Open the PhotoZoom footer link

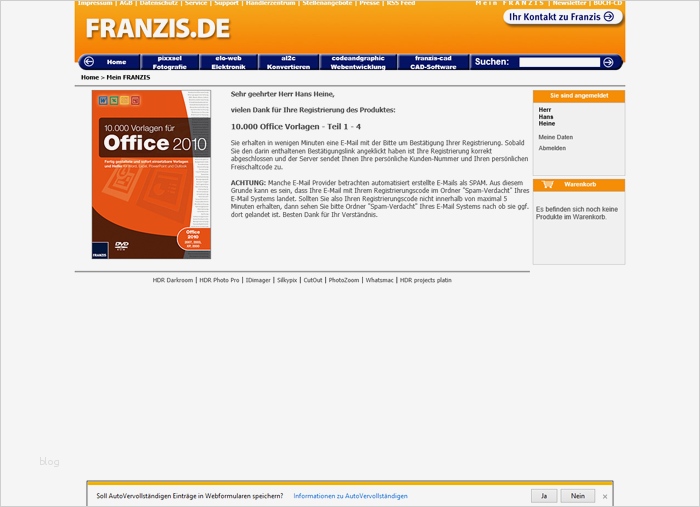[344, 280]
